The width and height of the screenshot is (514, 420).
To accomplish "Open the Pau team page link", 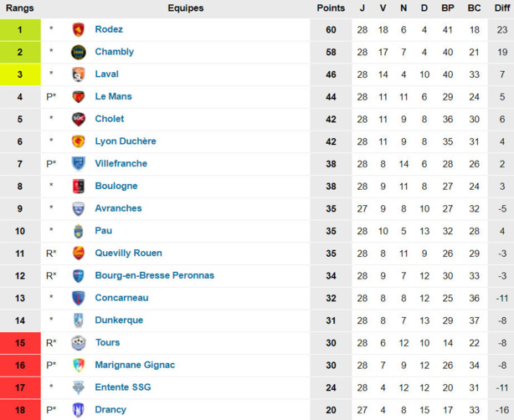I will click(x=103, y=231).
